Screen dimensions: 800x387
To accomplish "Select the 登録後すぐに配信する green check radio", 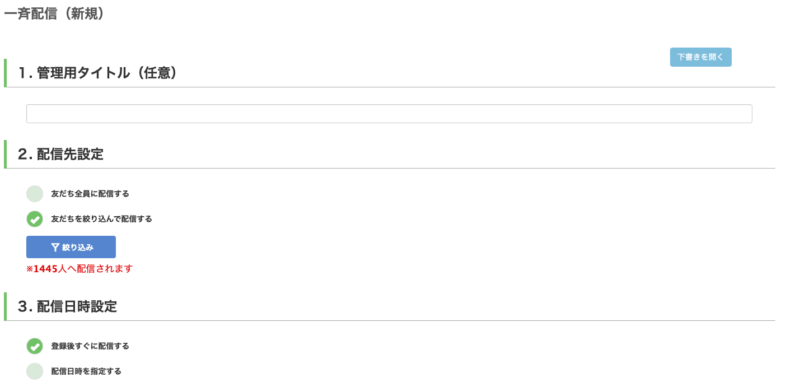I will (x=35, y=346).
